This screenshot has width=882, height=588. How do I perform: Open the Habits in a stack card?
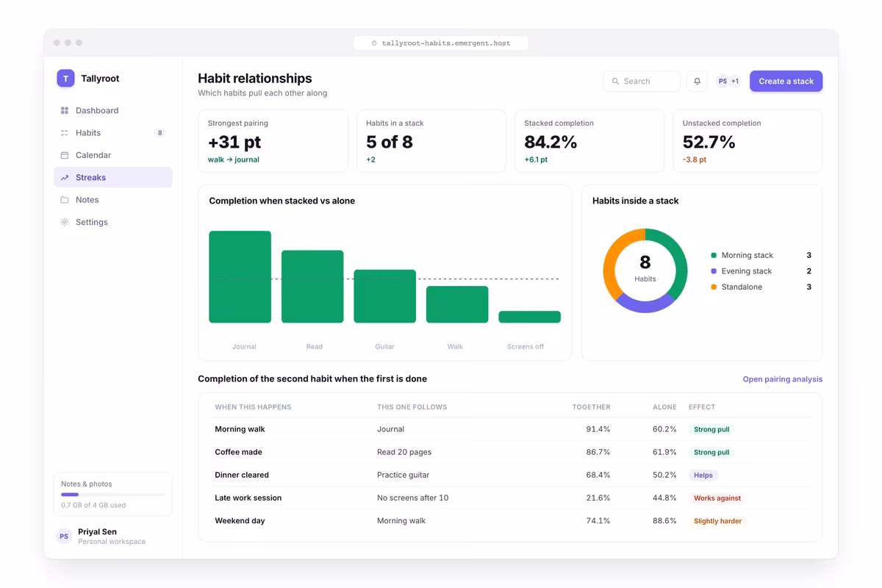[x=431, y=141]
